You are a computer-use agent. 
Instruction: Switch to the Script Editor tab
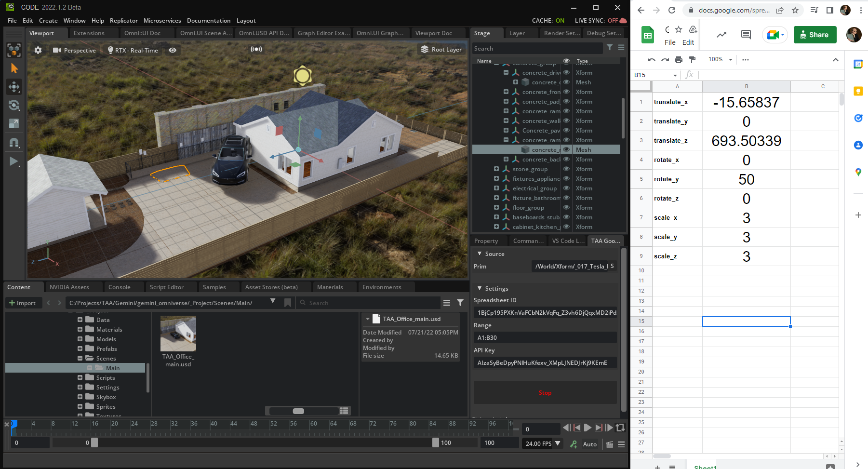(167, 287)
